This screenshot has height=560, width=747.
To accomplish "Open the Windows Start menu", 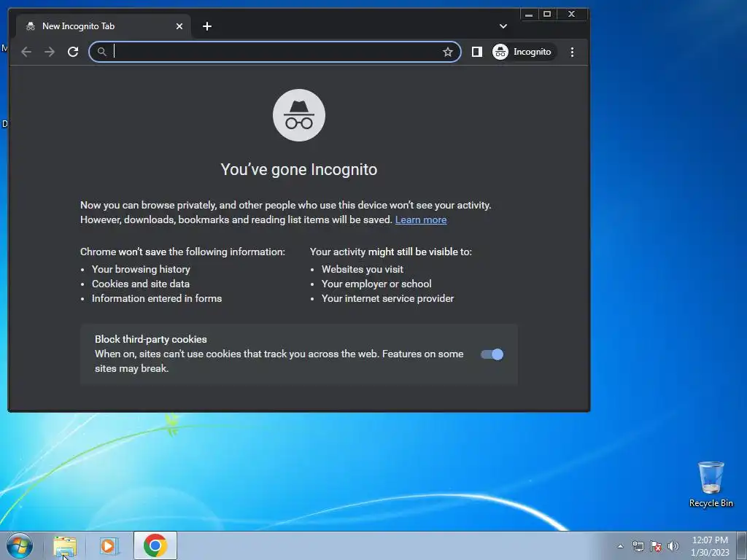I will (20, 545).
